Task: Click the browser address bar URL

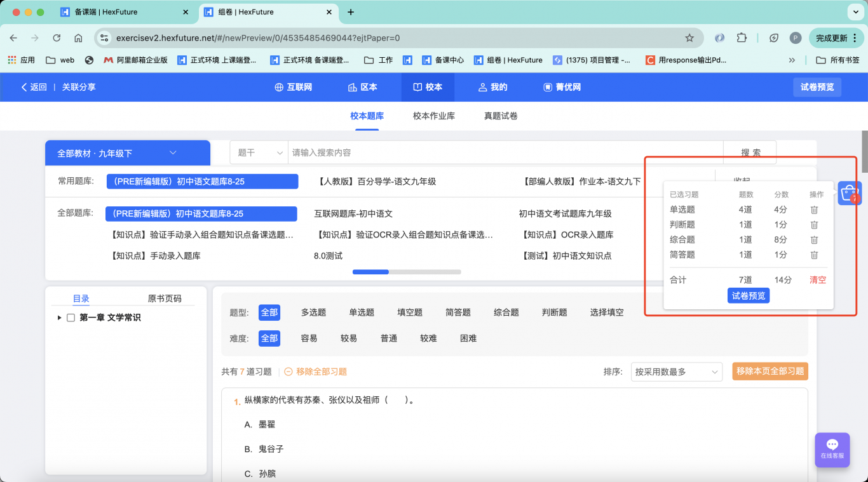Action: [258, 38]
